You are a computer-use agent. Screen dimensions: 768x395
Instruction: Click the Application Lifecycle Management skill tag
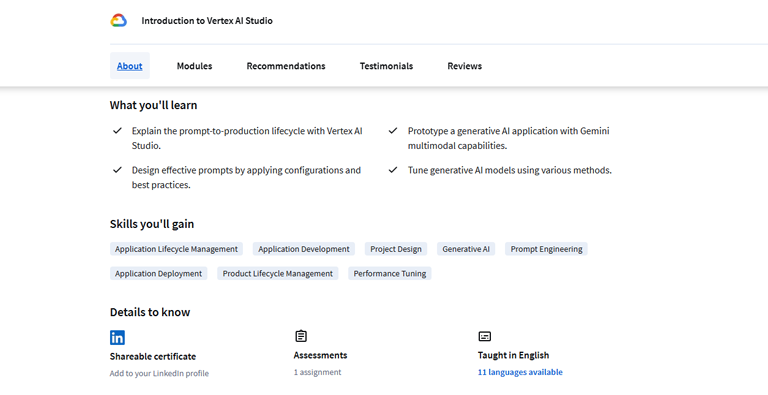pyautogui.click(x=176, y=249)
